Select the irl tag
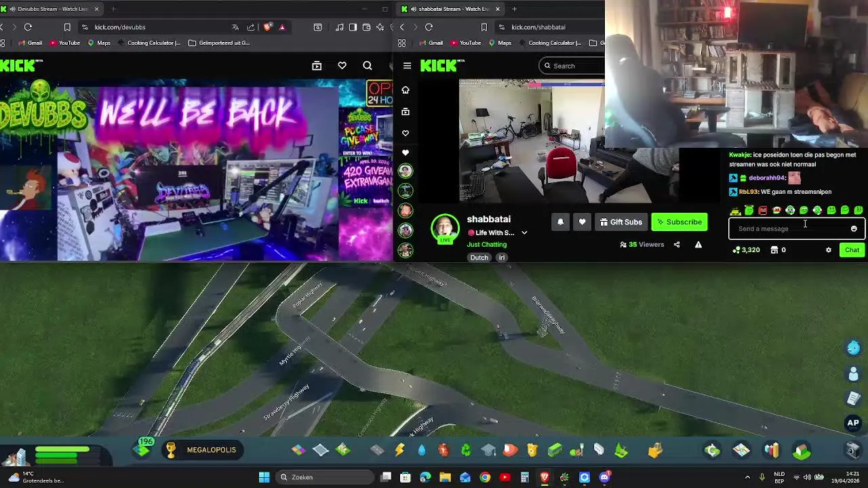The height and width of the screenshot is (488, 868). (x=502, y=258)
